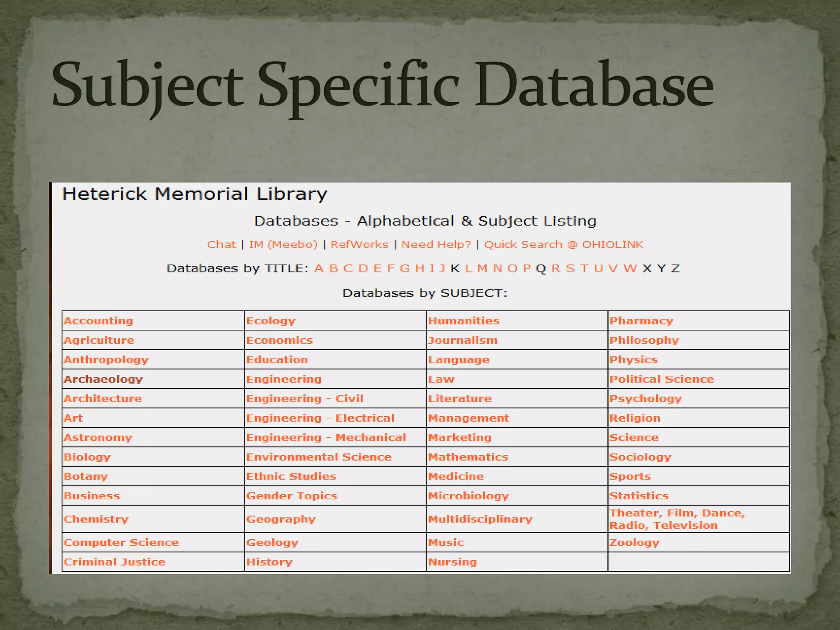Choose title letter W
Viewport: 840px width, 630px height.
point(630,268)
